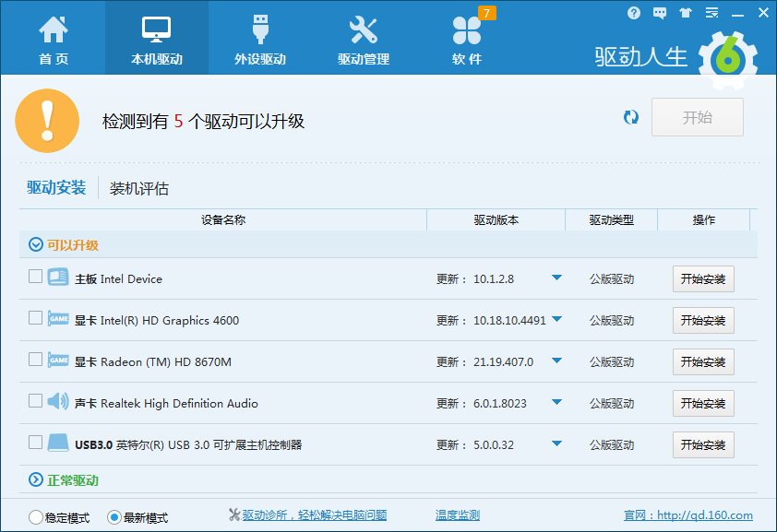Click the 检测到有 5 个驱动可以升级 message
The width and height of the screenshot is (777, 532).
203,122
